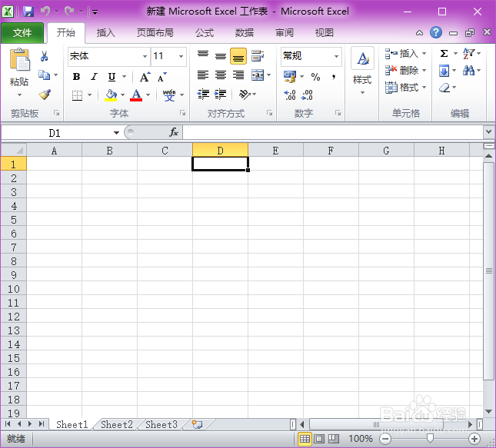Click the Copy icon

coord(44,75)
